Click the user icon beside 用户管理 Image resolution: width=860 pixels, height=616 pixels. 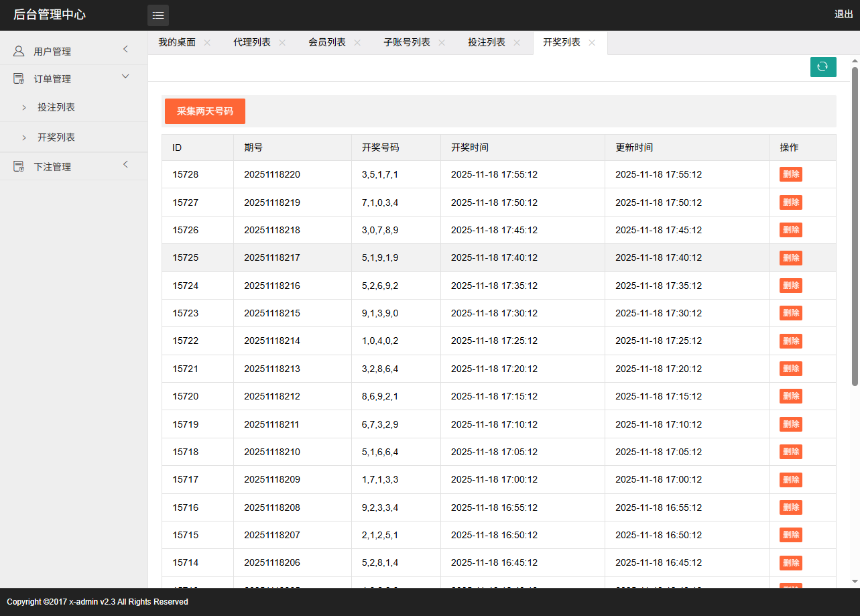[19, 50]
